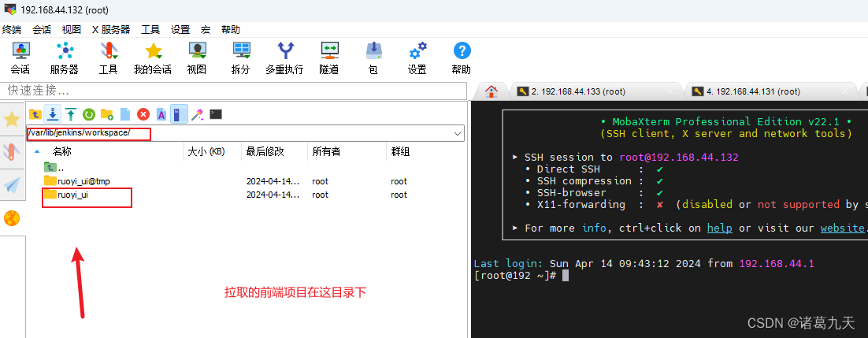Open the 会话 menu in menu bar
This screenshot has width=868, height=338.
click(x=42, y=29)
